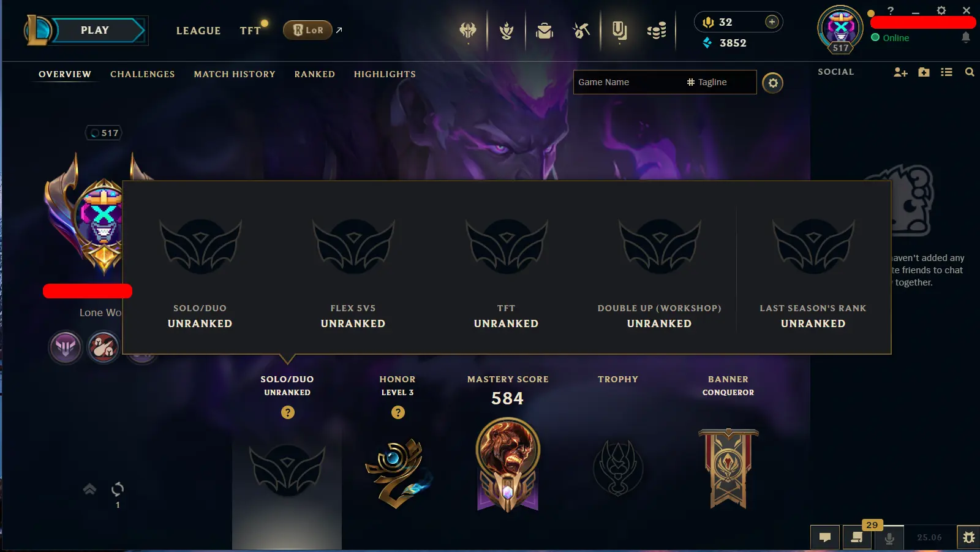Switch to the Match History tab
This screenshot has height=552, width=980.
coord(235,74)
